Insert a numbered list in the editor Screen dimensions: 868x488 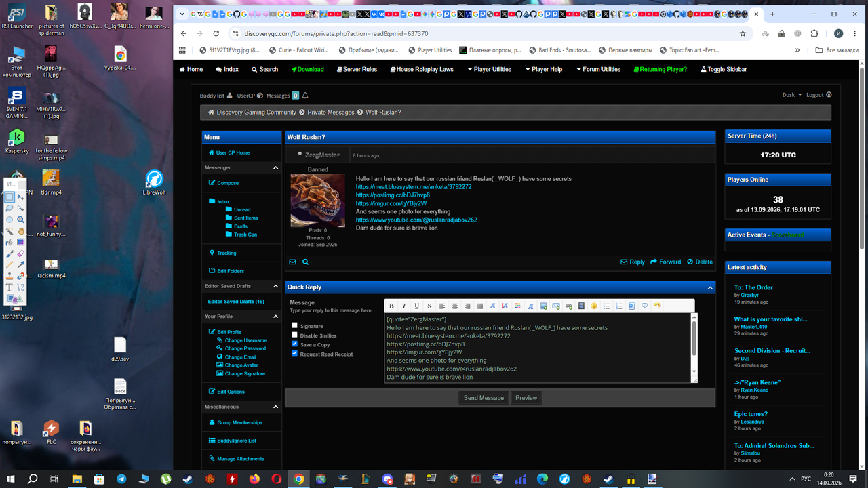(x=619, y=306)
